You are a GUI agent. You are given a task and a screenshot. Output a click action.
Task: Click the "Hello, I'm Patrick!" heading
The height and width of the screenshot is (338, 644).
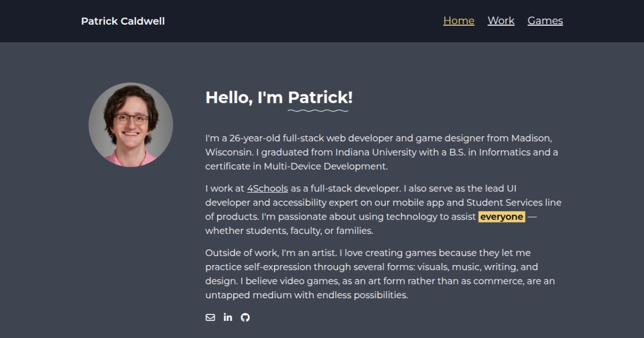279,98
